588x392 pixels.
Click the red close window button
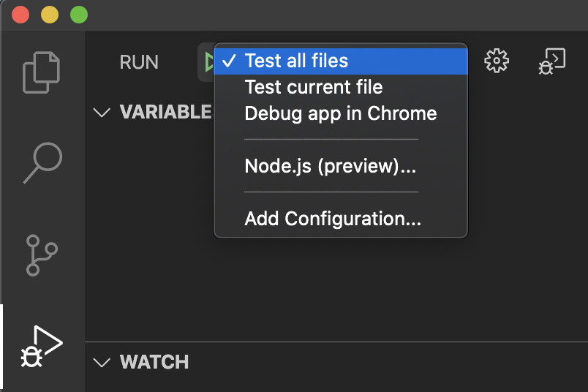(x=21, y=15)
